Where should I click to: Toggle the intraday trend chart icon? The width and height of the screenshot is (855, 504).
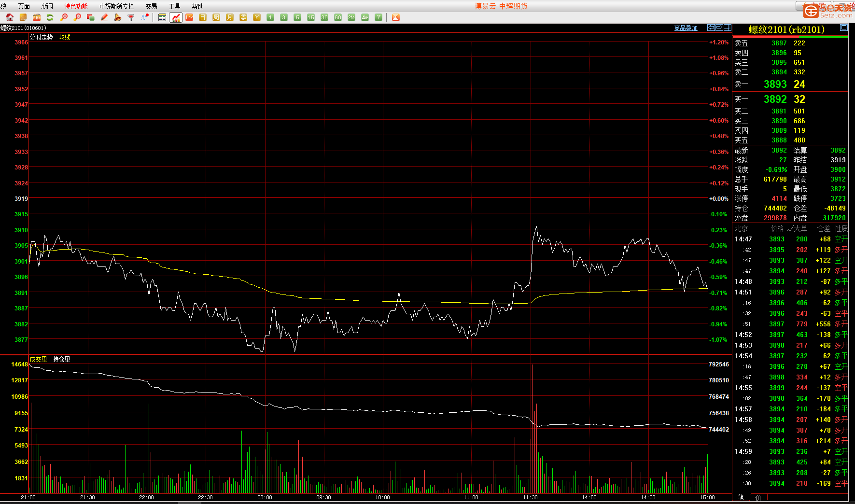tap(176, 17)
